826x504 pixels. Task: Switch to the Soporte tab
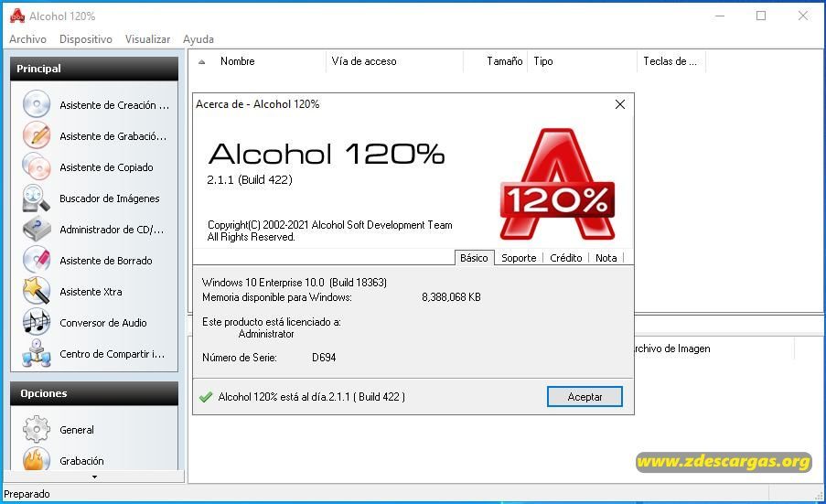pos(519,258)
